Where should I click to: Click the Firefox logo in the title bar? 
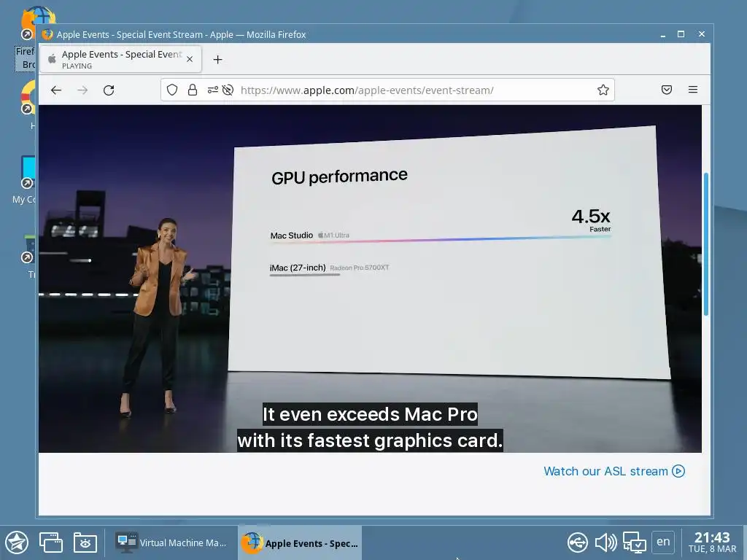(47, 34)
